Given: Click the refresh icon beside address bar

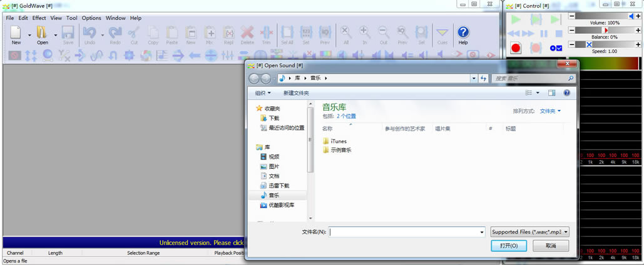Looking at the screenshot, I should coord(483,79).
